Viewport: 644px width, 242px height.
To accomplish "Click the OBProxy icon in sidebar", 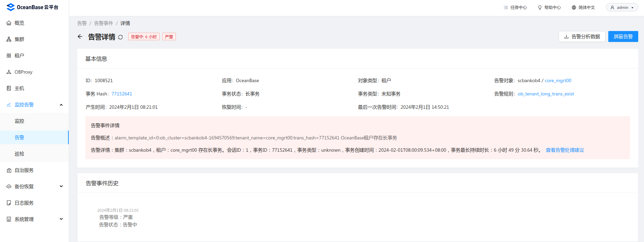I will [x=9, y=72].
